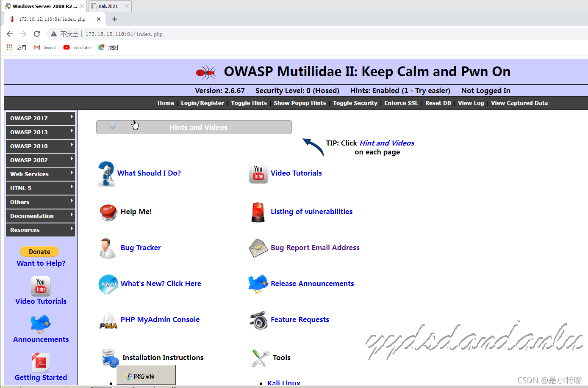Click the What Should I Do question mark icon
Screen dimensions: 588x388
(106, 173)
